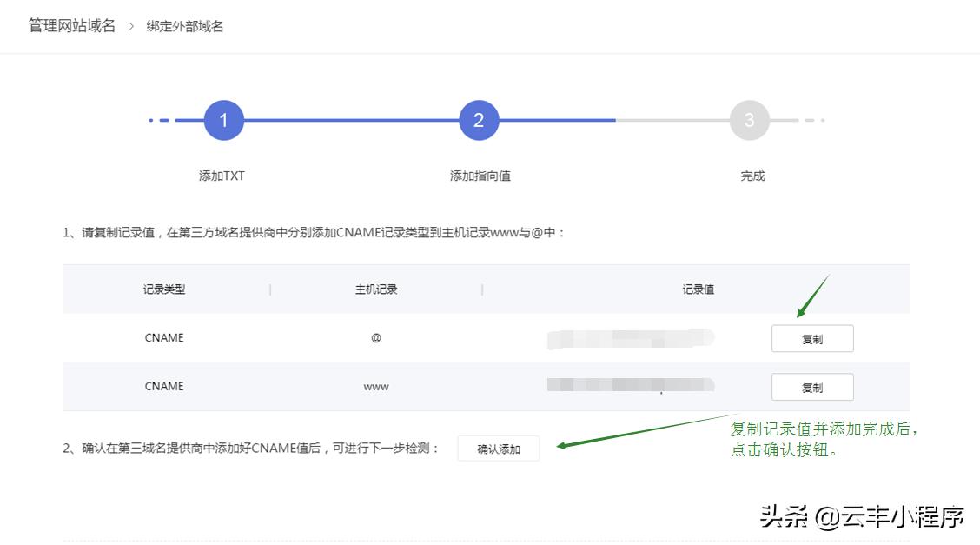This screenshot has width=980, height=545.
Task: Copy the record value for host @
Action: pos(812,338)
